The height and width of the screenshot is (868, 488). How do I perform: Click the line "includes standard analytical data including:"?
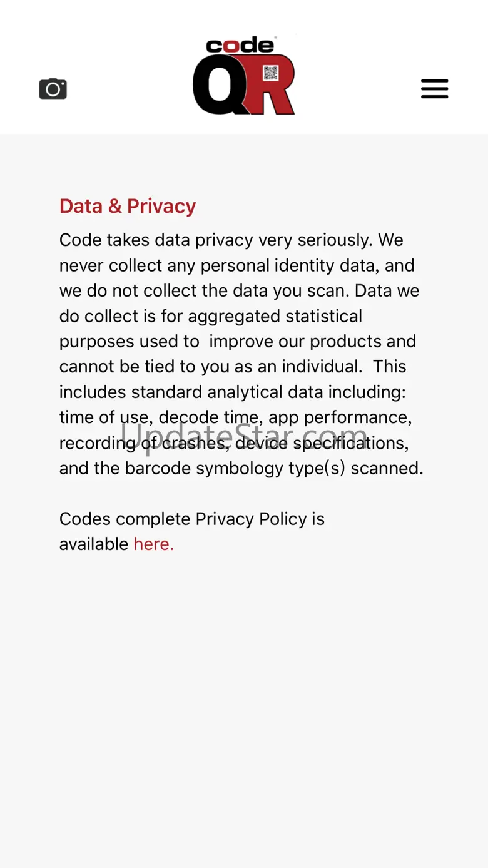tap(233, 392)
